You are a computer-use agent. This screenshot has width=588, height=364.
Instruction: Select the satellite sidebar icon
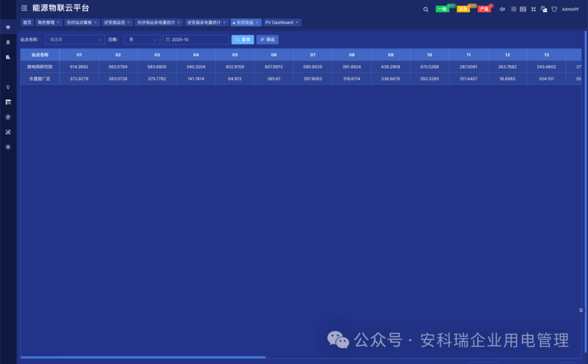(8, 132)
